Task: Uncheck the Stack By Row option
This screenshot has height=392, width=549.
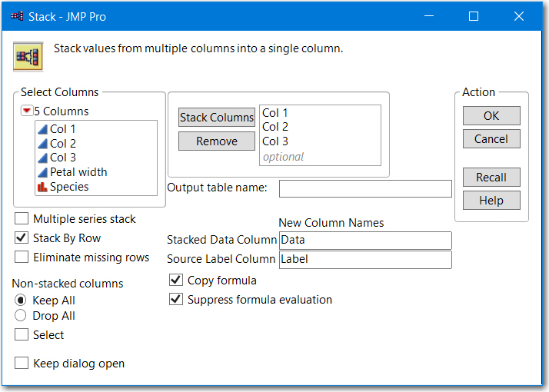Action: (x=22, y=238)
